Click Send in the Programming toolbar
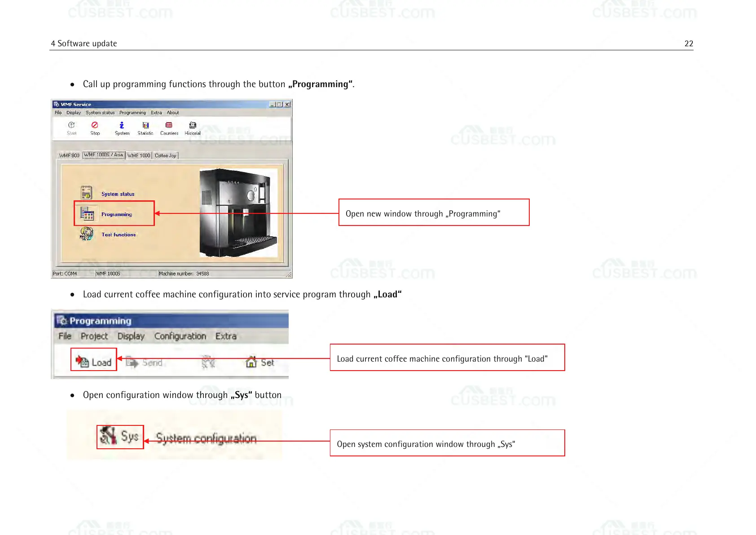This screenshot has height=535, width=756. 144,362
